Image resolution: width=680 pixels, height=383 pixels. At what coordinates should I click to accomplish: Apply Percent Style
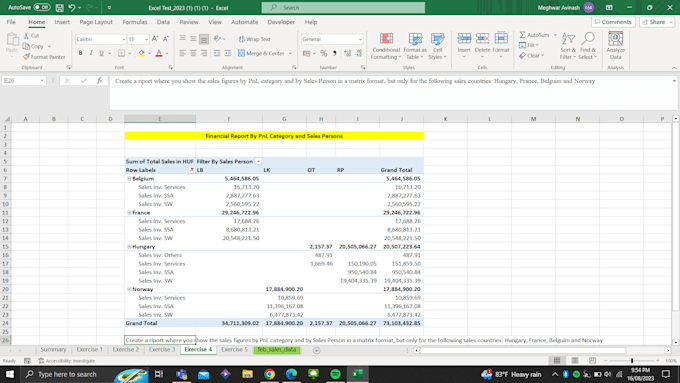pyautogui.click(x=324, y=53)
